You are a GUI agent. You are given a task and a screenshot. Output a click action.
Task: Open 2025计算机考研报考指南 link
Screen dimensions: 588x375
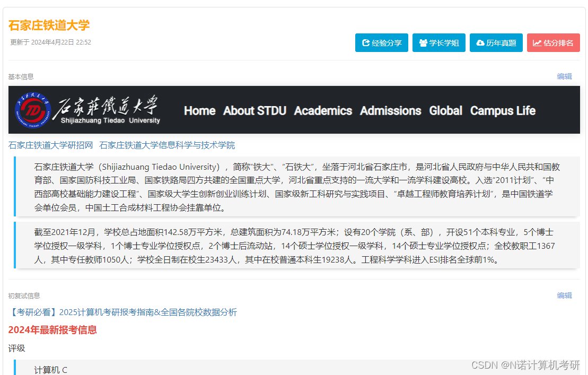pyautogui.click(x=122, y=312)
